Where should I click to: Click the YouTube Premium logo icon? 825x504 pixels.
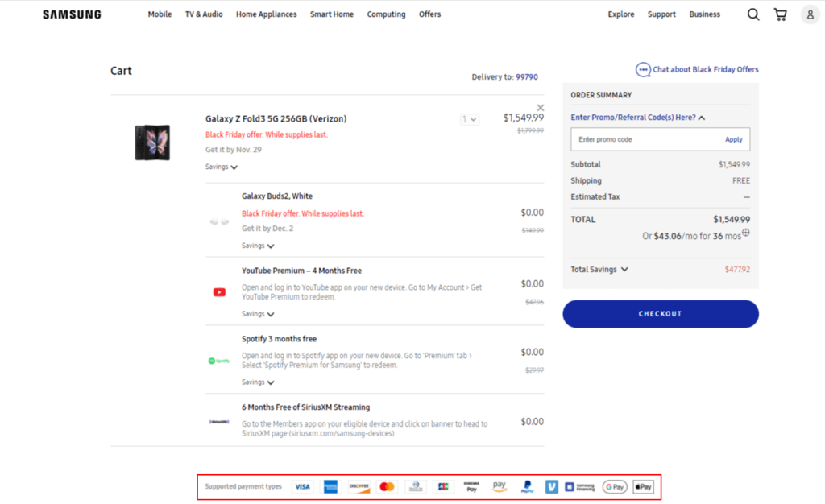pyautogui.click(x=218, y=292)
